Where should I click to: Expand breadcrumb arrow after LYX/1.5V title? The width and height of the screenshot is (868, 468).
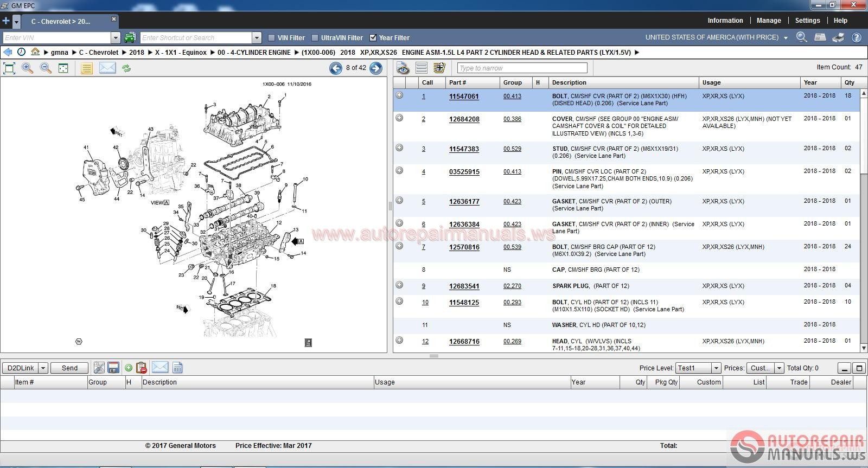pos(637,53)
